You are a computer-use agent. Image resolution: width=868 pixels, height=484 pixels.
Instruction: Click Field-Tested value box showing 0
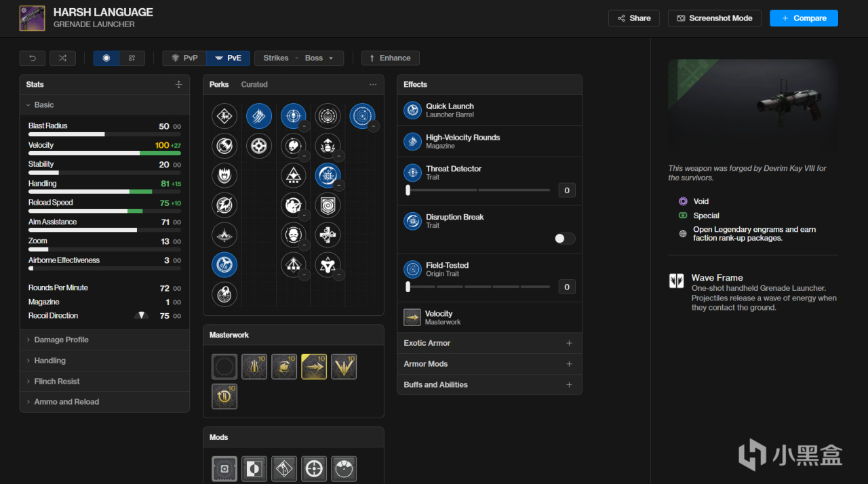pyautogui.click(x=567, y=287)
